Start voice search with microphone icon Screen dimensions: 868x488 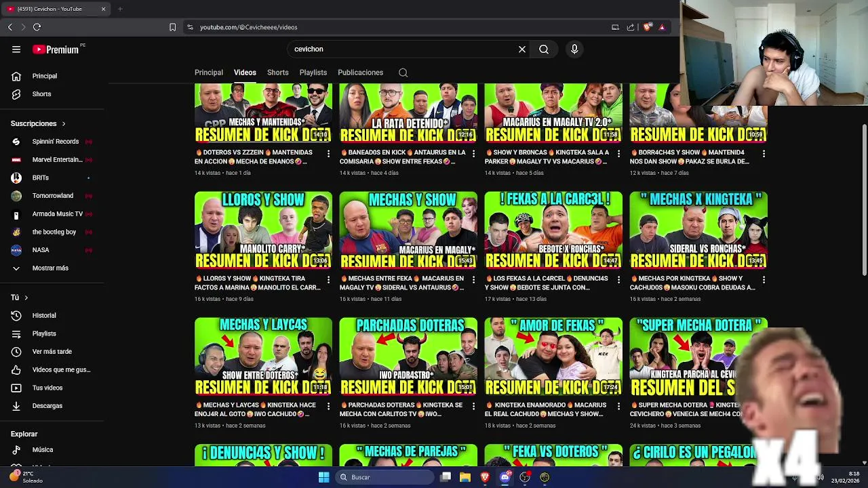(574, 49)
